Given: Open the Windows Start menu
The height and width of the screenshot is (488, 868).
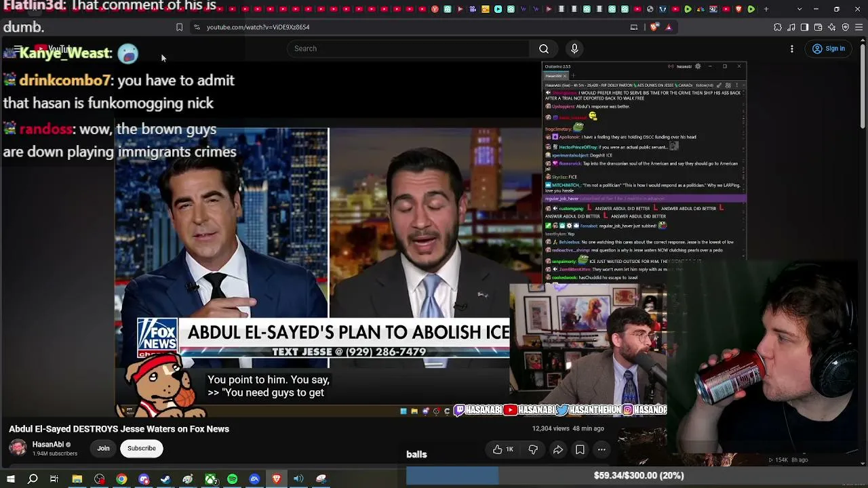Looking at the screenshot, I should click(11, 479).
